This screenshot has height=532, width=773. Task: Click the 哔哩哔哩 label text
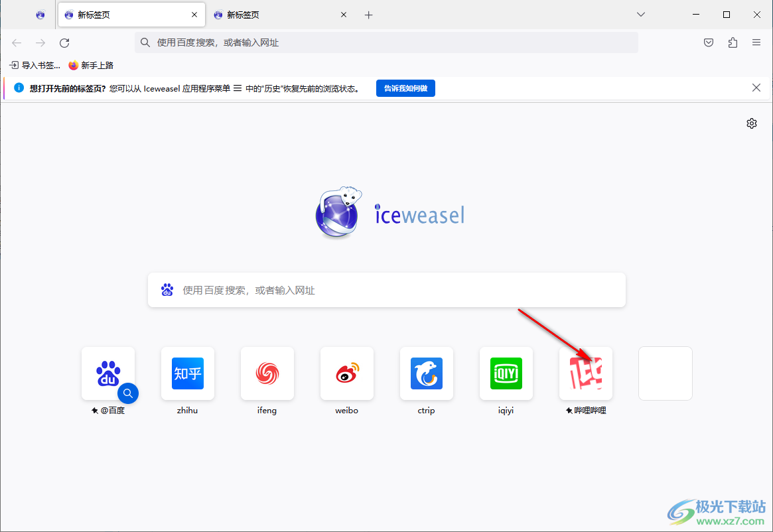(x=590, y=410)
